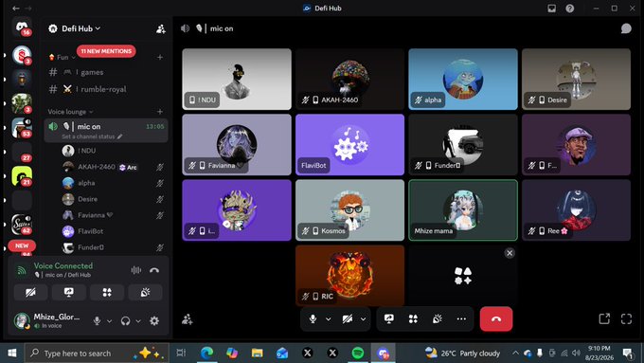
Task: Toggle camera in Voice Connected panel
Action: pos(31,292)
